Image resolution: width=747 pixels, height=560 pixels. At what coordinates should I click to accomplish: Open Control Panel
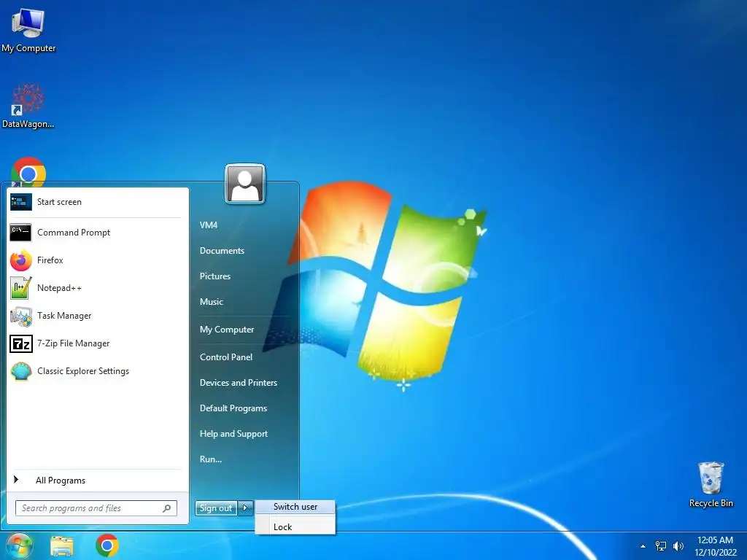(x=226, y=357)
